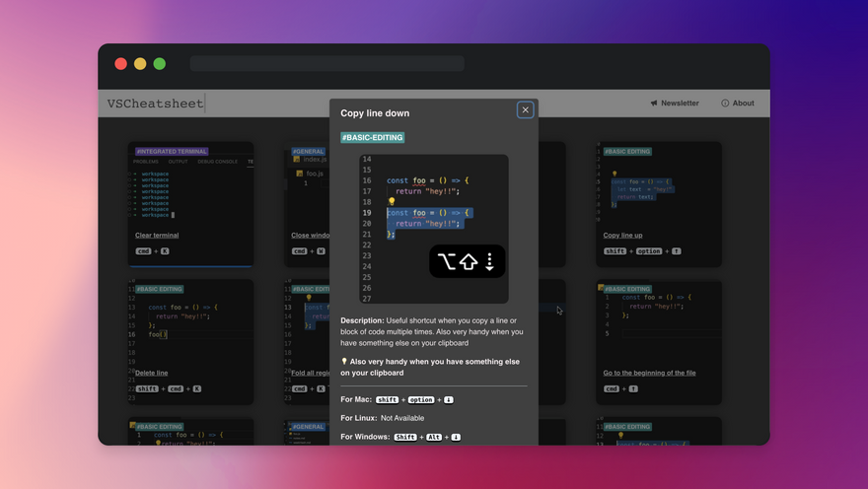Open Go to the beginning of the file
The image size is (868, 489).
(649, 373)
